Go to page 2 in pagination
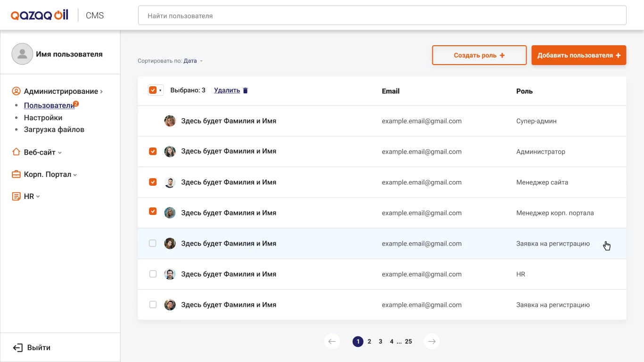The height and width of the screenshot is (362, 644). point(369,342)
